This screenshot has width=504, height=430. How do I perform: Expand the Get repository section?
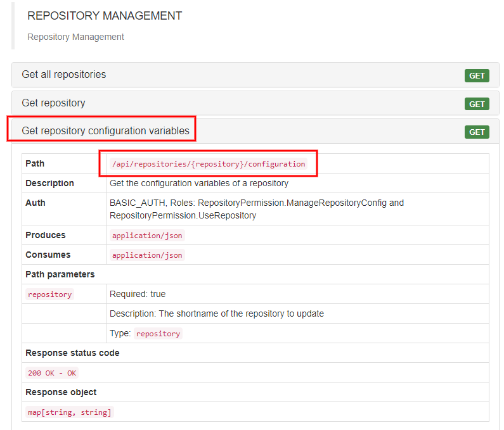(x=53, y=103)
